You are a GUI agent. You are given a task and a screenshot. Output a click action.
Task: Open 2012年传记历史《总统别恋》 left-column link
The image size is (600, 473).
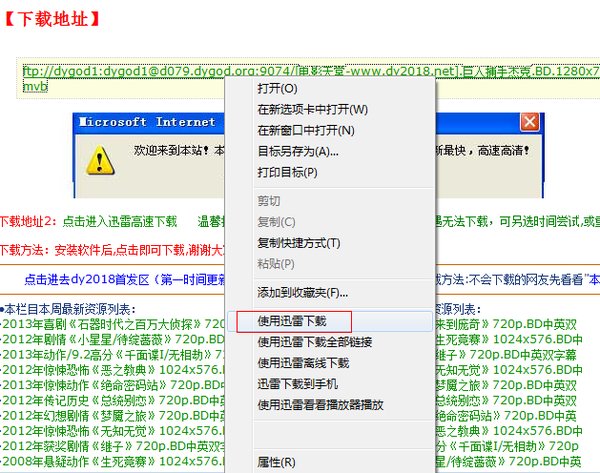114,400
